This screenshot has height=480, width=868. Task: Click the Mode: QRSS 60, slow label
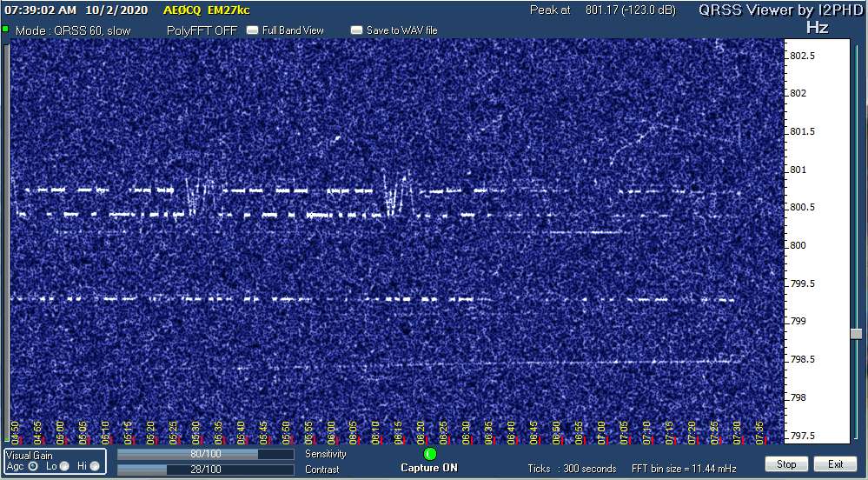coord(71,30)
